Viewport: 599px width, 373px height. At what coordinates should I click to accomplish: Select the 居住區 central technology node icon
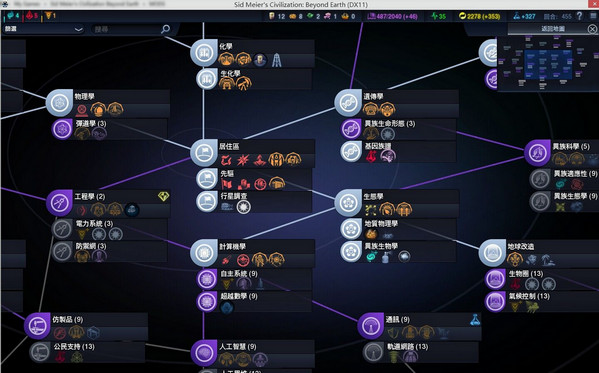(204, 153)
